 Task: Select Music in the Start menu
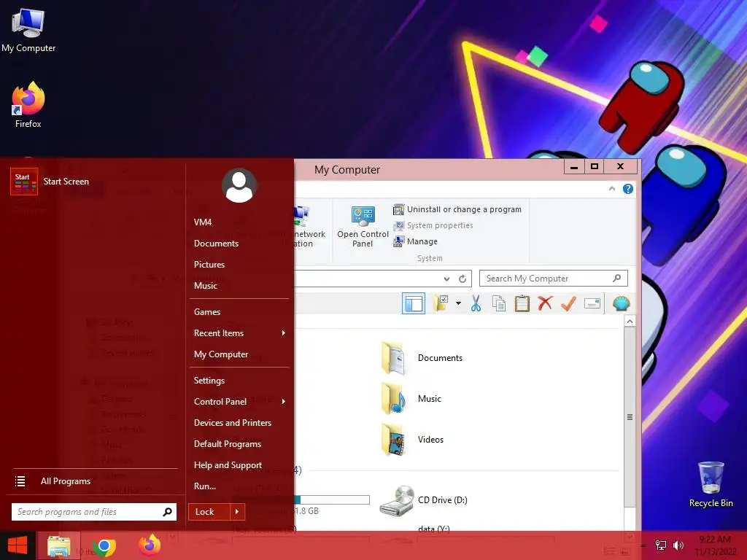click(205, 286)
